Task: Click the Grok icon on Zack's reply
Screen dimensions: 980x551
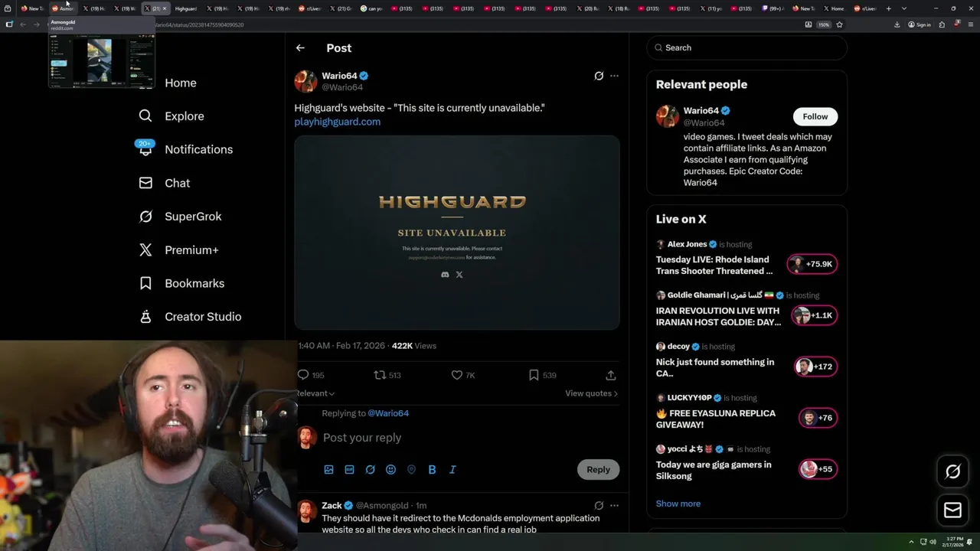Action: 599,505
